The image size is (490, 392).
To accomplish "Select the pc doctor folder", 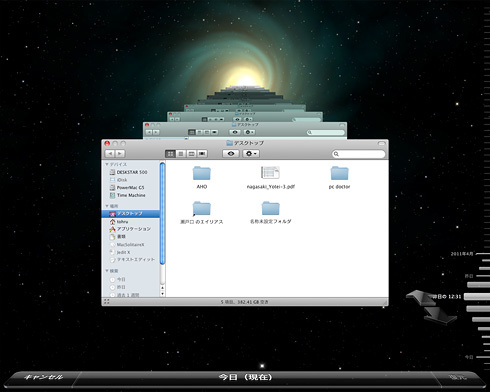I will click(x=339, y=178).
